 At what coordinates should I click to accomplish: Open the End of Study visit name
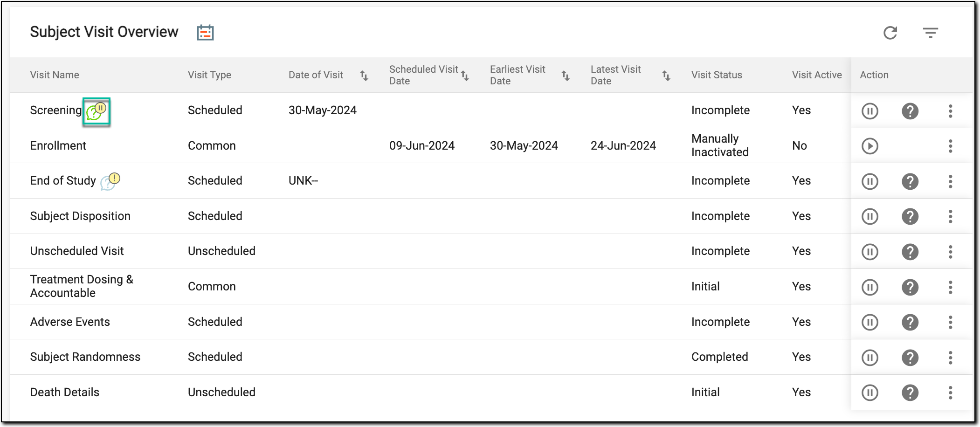pos(63,181)
